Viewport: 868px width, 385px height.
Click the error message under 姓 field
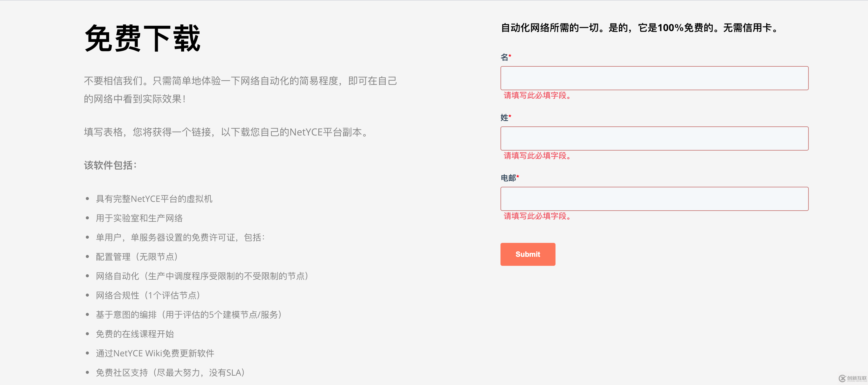(x=537, y=156)
